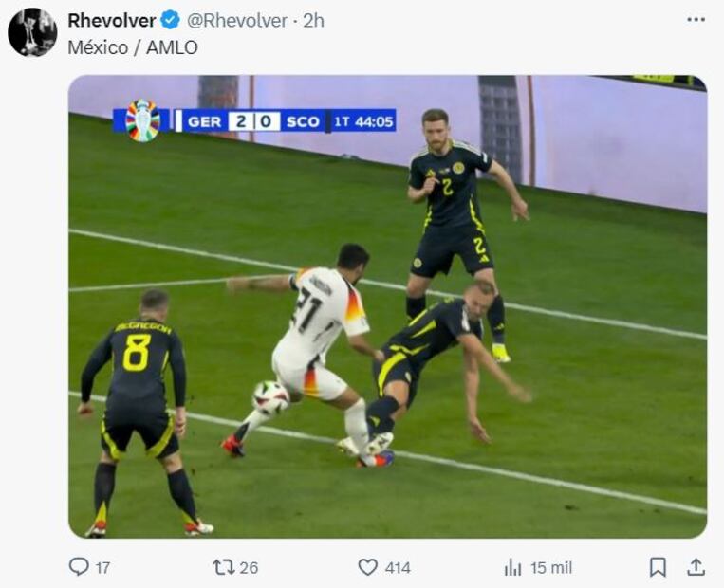Image resolution: width=724 pixels, height=588 pixels.
Task: Click the Euro trophy logo in the image
Action: pos(142,120)
